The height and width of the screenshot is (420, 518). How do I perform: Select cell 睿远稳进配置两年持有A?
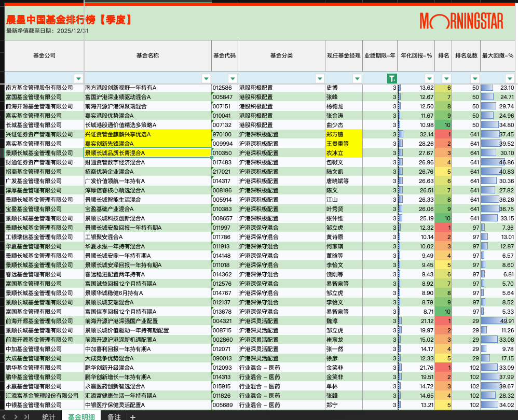pyautogui.click(x=148, y=274)
